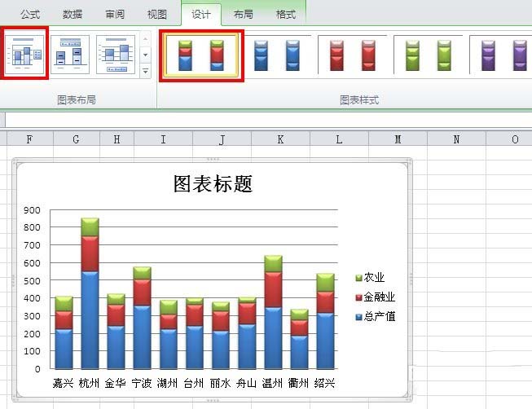Image resolution: width=532 pixels, height=409 pixels.
Task: Apply the green chart style
Action: [x=429, y=55]
